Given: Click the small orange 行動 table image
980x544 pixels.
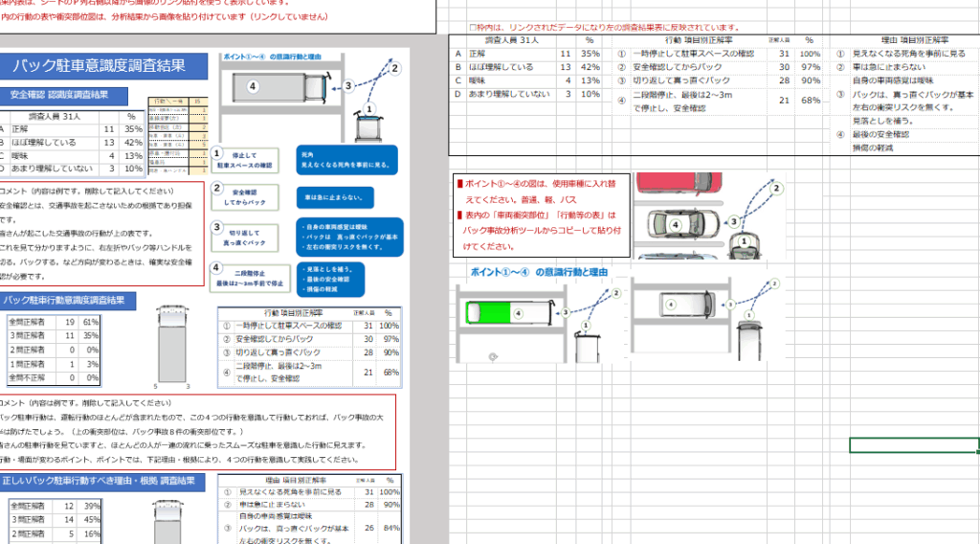Looking at the screenshot, I should 179,136.
